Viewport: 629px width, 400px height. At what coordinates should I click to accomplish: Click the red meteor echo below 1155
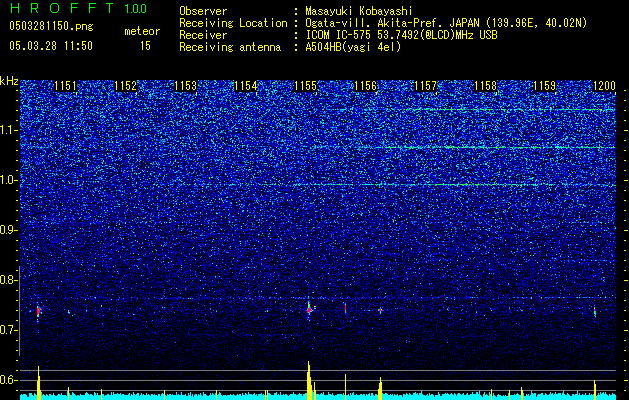tap(308, 310)
